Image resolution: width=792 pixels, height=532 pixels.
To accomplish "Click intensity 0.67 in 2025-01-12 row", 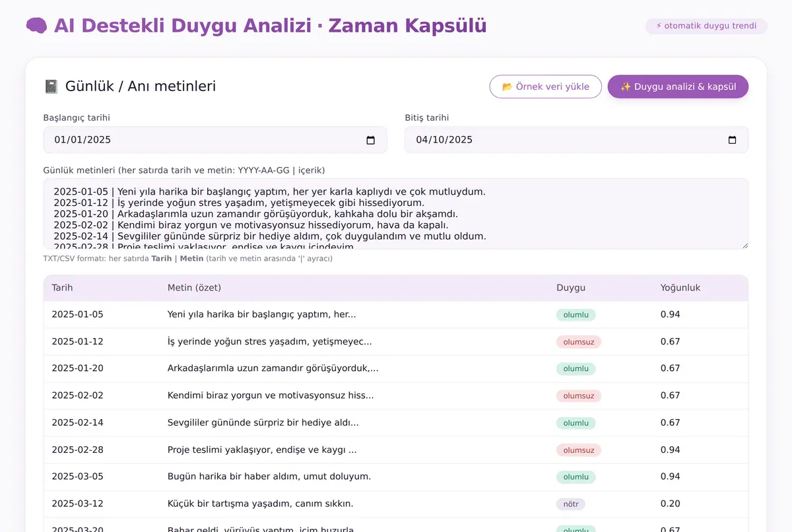I will (671, 341).
